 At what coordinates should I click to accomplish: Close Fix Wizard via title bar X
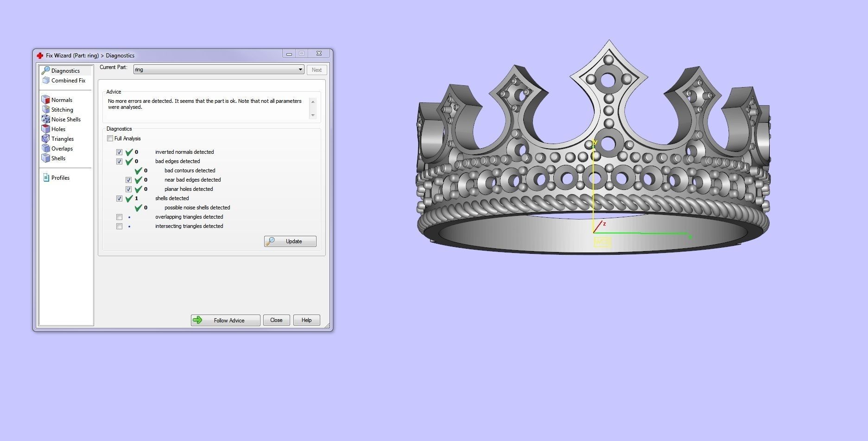(x=319, y=54)
